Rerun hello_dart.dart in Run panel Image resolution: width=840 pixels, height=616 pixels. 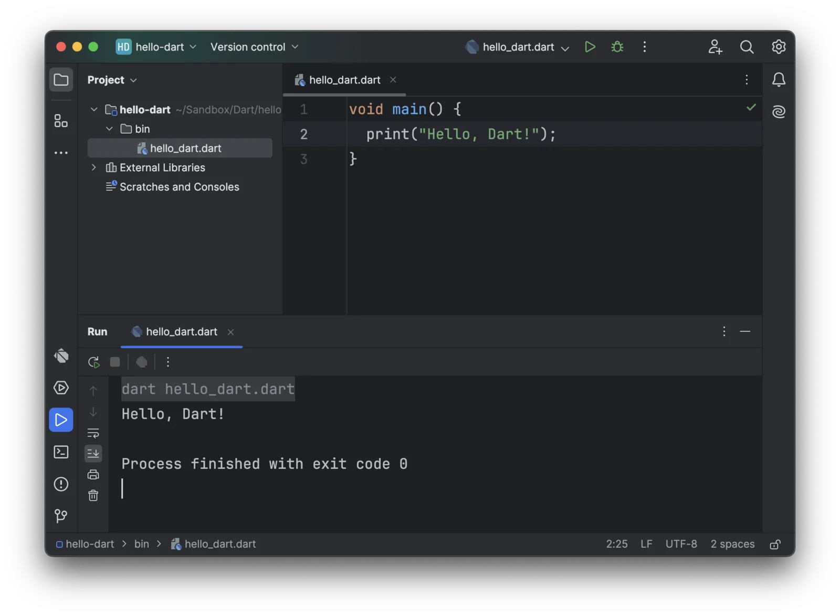click(94, 362)
